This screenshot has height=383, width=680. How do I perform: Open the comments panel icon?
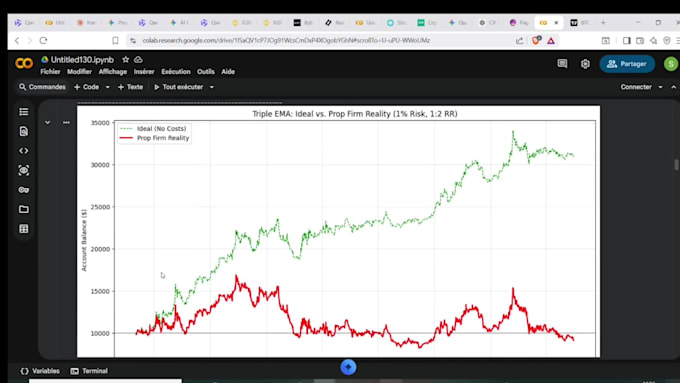coord(562,64)
